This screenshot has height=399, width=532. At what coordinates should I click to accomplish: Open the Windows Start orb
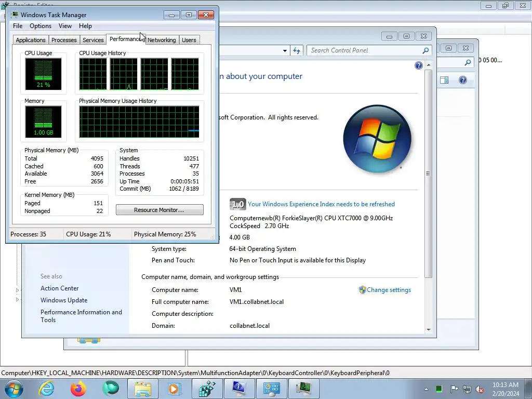click(x=14, y=389)
